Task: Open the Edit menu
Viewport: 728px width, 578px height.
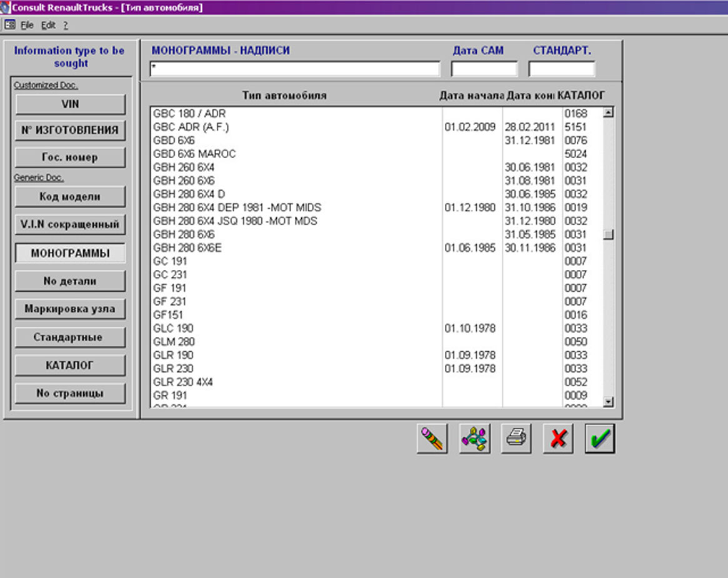Action: click(48, 26)
